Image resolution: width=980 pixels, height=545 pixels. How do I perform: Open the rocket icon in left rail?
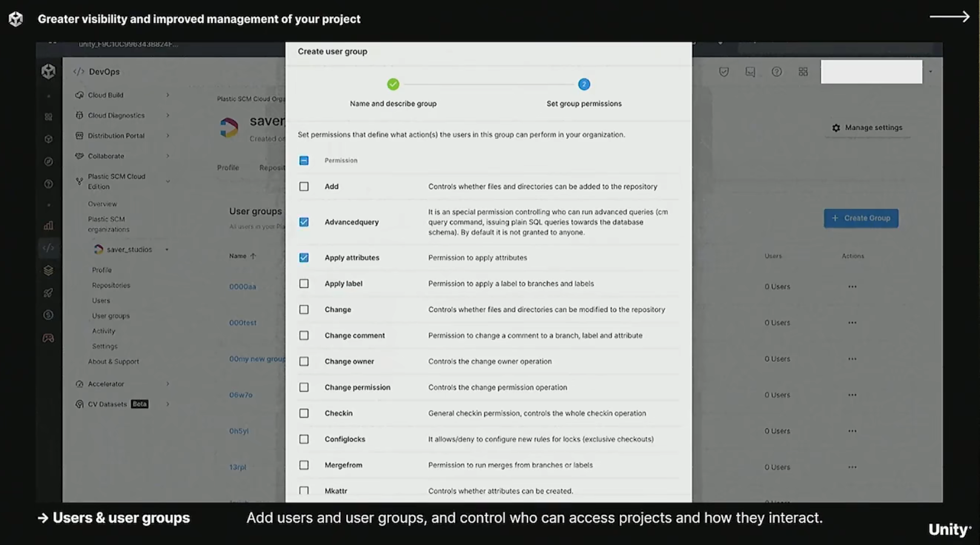[48, 293]
